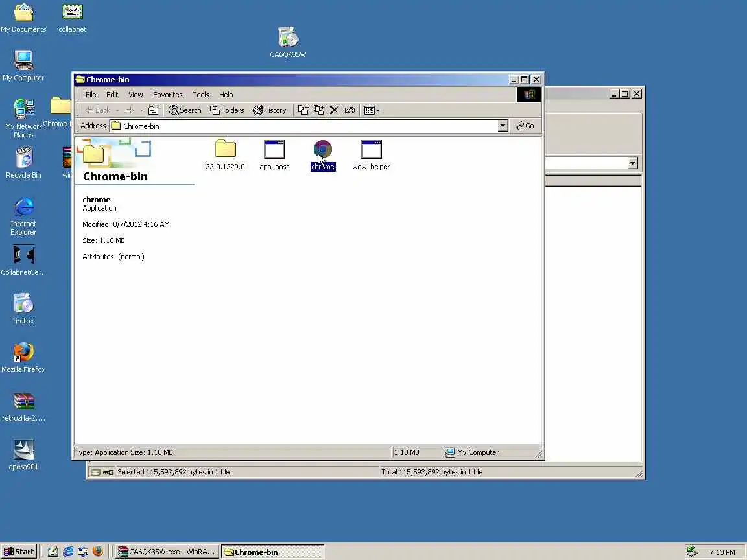This screenshot has width=747, height=560.
Task: Select Recycle Bin desktop icon
Action: 23,163
